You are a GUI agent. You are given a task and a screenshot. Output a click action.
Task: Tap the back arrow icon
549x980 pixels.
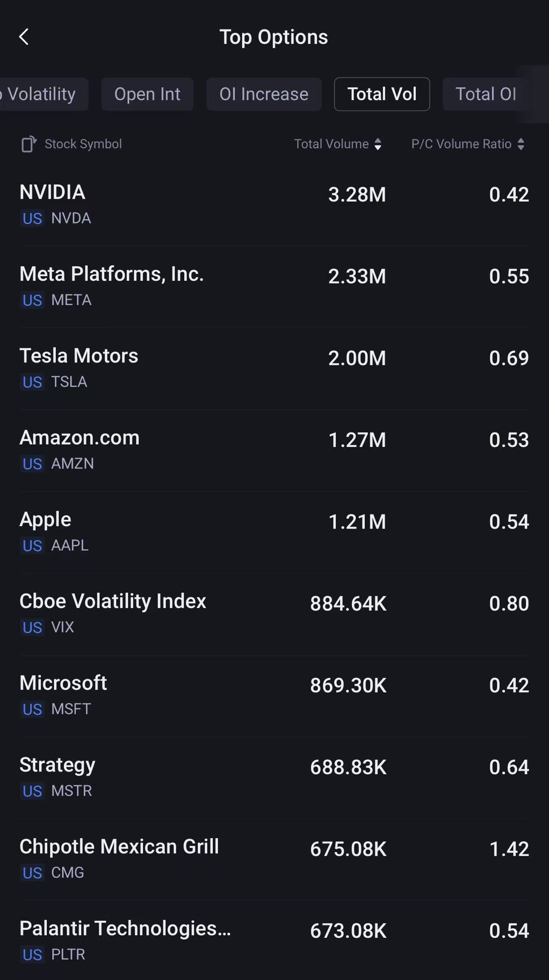coord(24,37)
